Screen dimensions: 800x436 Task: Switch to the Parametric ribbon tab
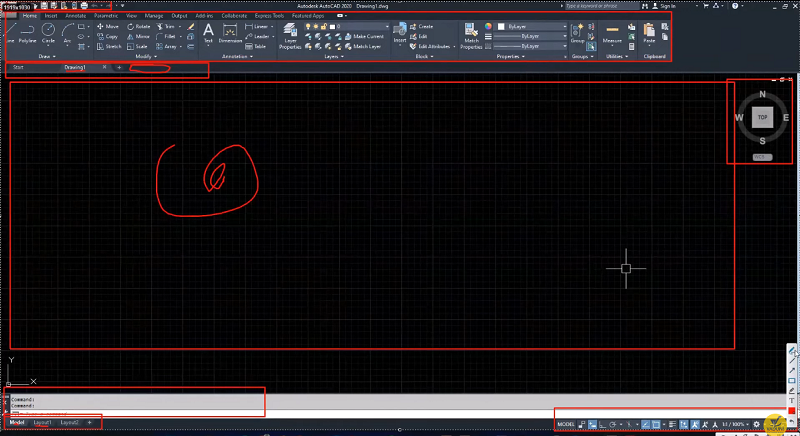click(106, 16)
